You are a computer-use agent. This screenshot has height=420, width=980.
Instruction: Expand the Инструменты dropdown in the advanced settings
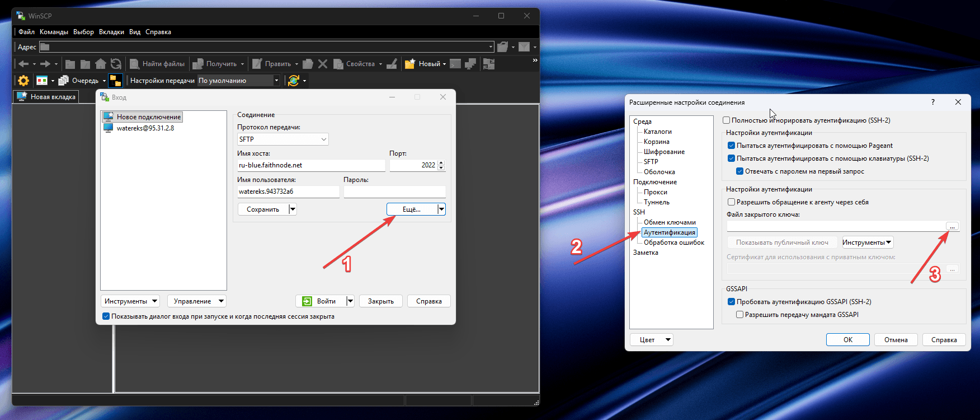point(868,242)
